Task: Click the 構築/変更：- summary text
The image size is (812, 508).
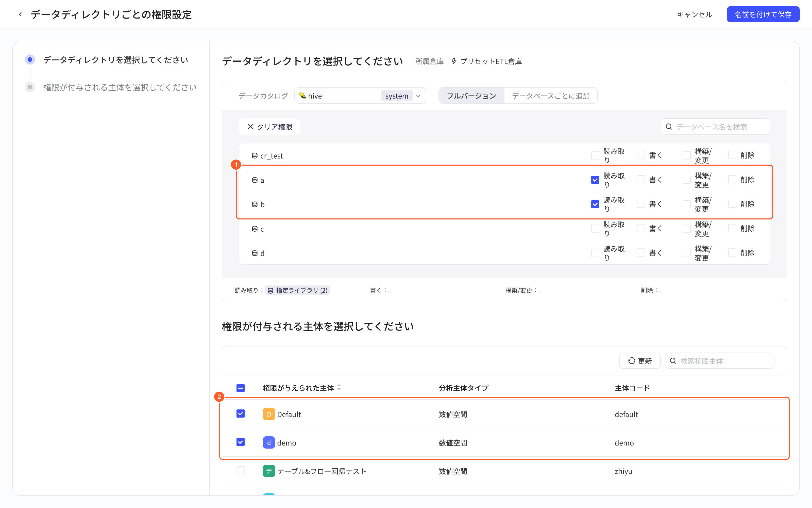Action: 523,290
